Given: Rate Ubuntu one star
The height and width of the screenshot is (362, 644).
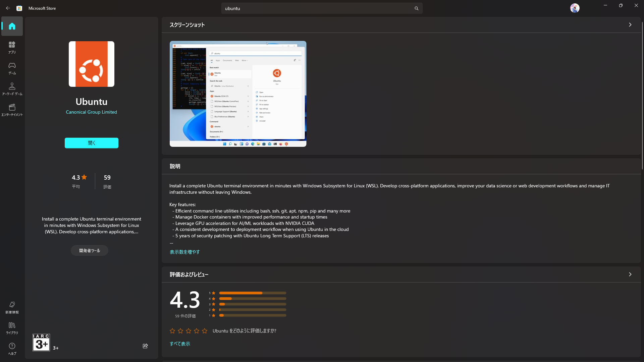Looking at the screenshot, I should tap(172, 331).
